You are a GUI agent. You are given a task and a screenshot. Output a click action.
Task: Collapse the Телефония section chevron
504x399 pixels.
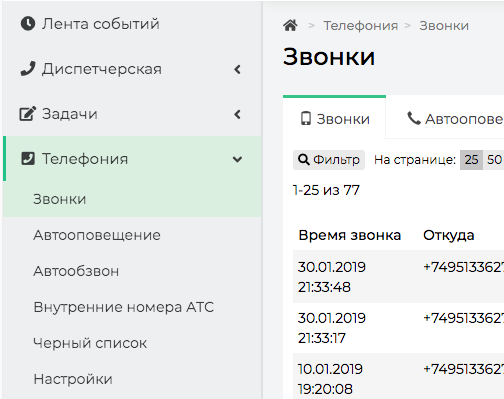point(237,159)
